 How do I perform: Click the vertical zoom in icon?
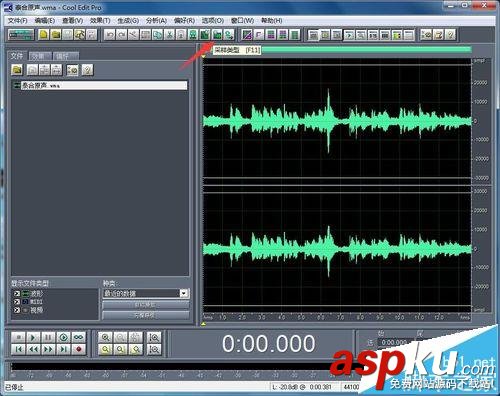[154, 337]
